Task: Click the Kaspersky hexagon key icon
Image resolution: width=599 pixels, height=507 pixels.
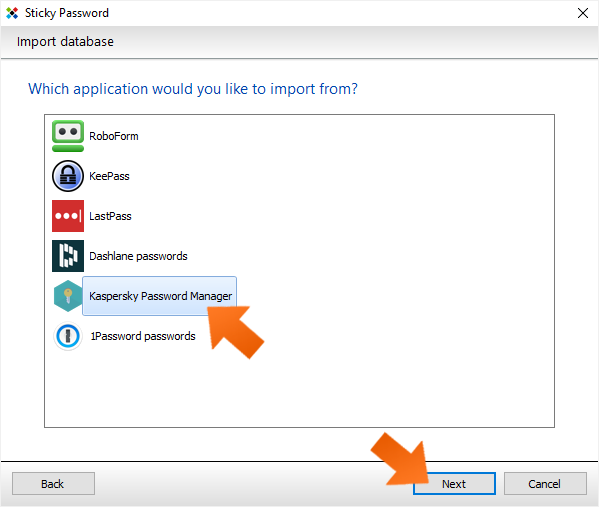Action: [68, 296]
